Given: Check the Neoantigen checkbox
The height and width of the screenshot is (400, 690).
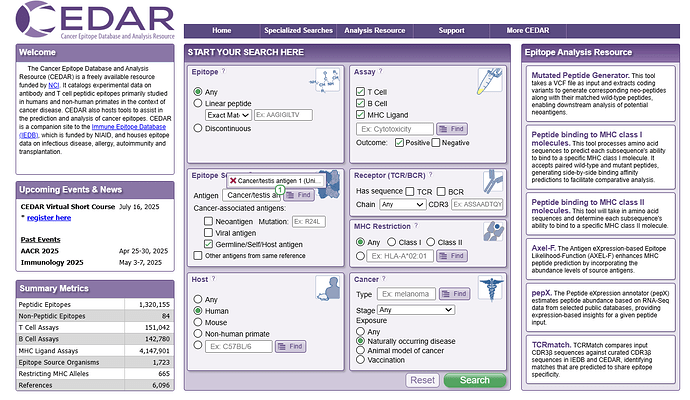Looking at the screenshot, I should [209, 221].
